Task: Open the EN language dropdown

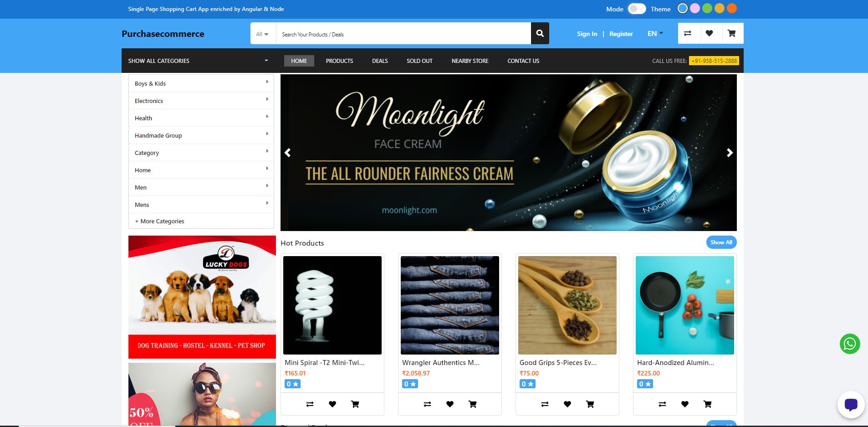Action: click(x=655, y=34)
